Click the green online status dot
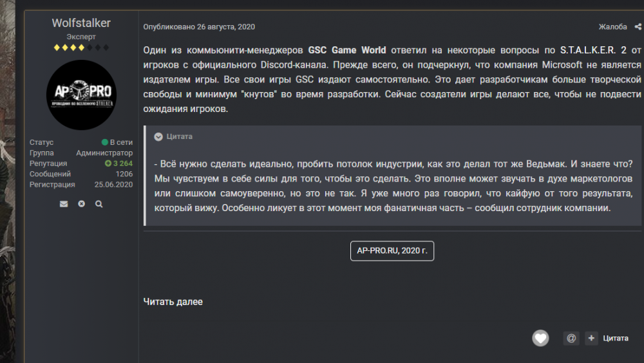 point(104,142)
